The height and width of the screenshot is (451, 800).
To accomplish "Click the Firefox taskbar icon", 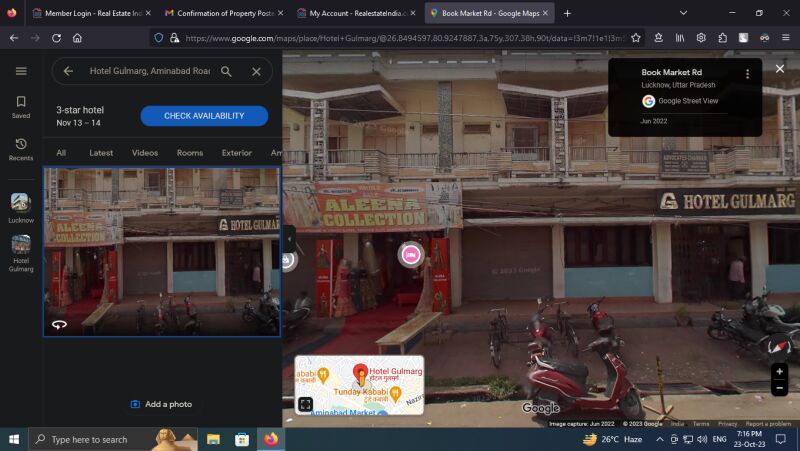I will (x=271, y=439).
